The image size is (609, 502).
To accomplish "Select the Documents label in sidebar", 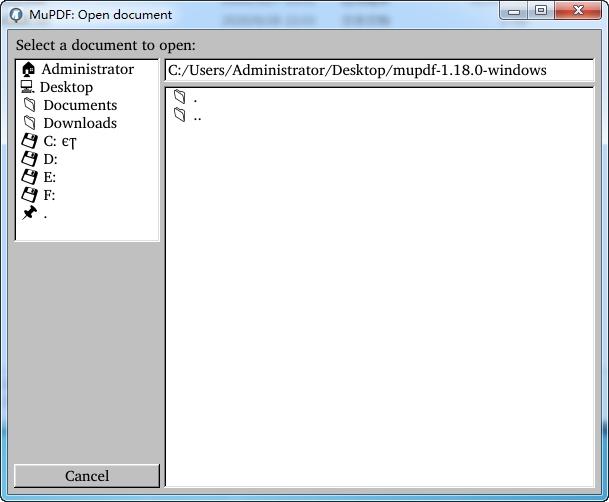I will [x=80, y=105].
